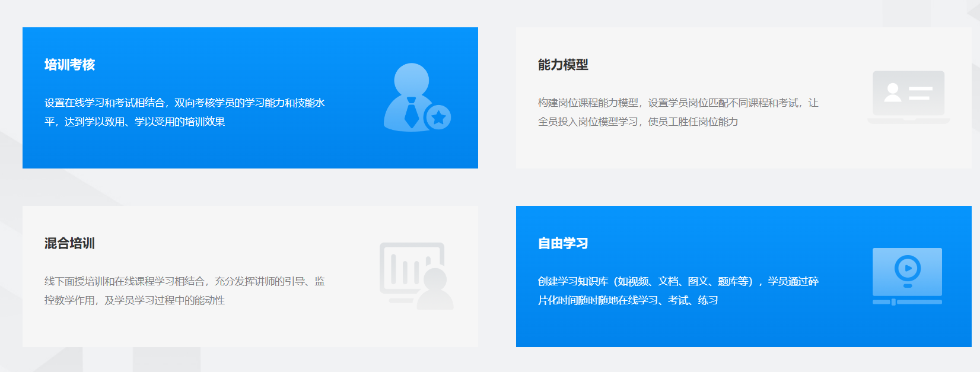The height and width of the screenshot is (372, 980).
Task: Click the star badge on the 培训考核 icon
Action: [x=438, y=117]
